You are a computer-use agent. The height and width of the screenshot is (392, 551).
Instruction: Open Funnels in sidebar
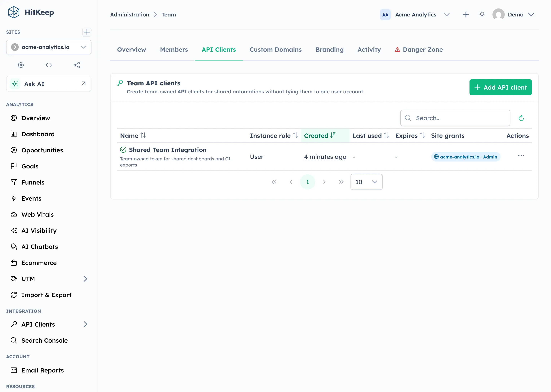[x=49, y=182]
